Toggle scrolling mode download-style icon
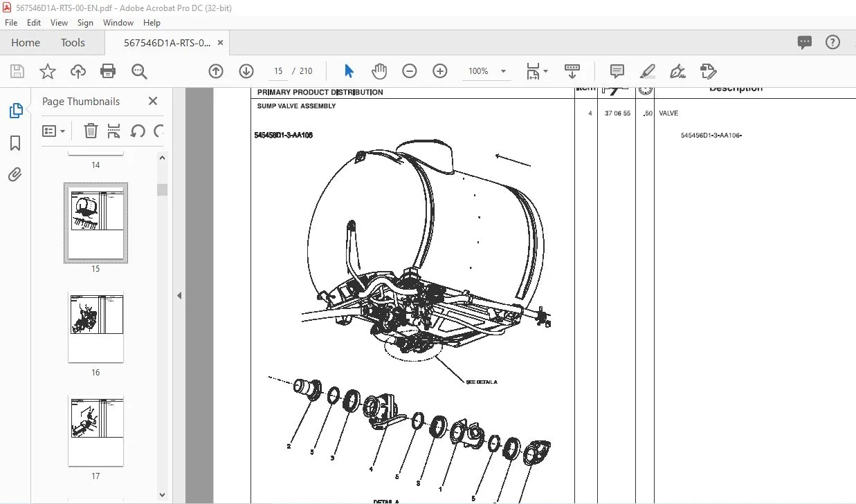 572,71
